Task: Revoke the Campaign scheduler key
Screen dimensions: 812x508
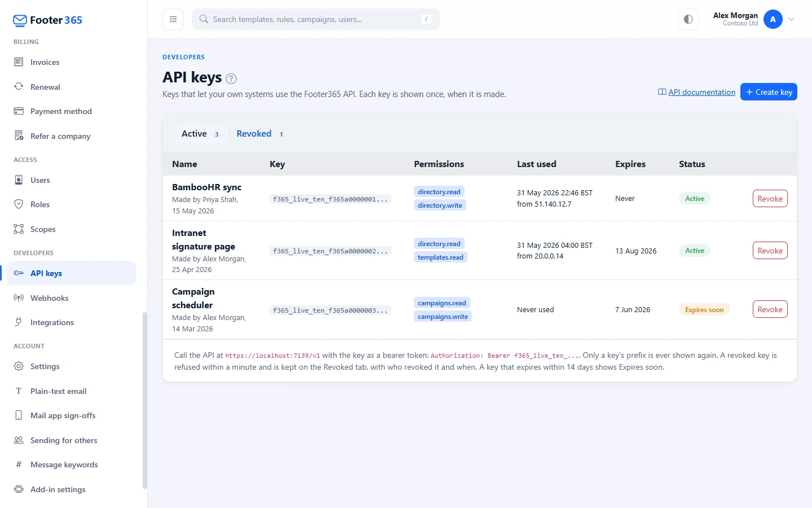Action: [770, 309]
